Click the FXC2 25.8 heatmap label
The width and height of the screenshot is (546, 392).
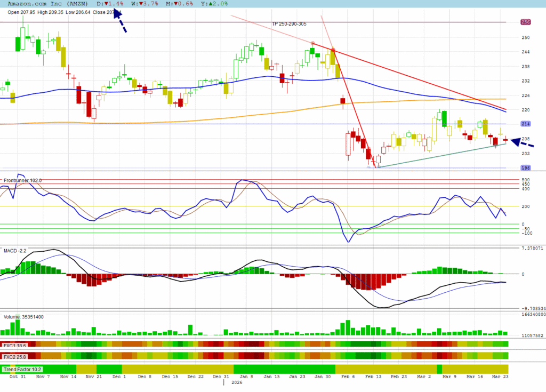(14, 356)
